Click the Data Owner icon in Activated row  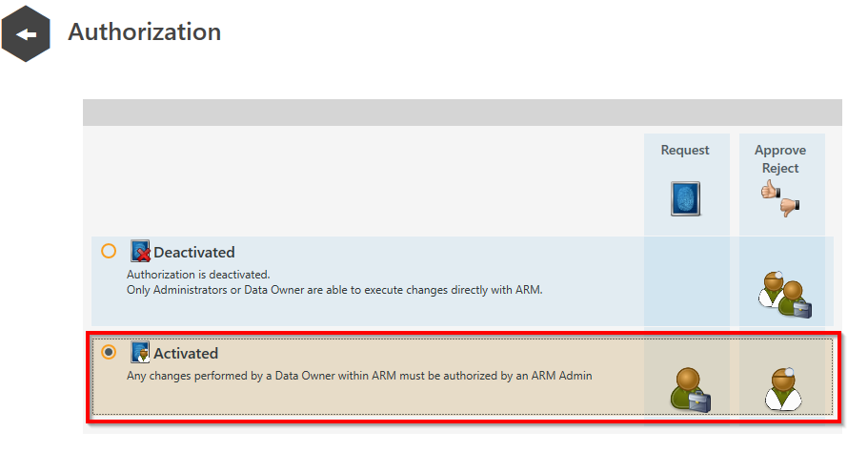click(x=689, y=389)
